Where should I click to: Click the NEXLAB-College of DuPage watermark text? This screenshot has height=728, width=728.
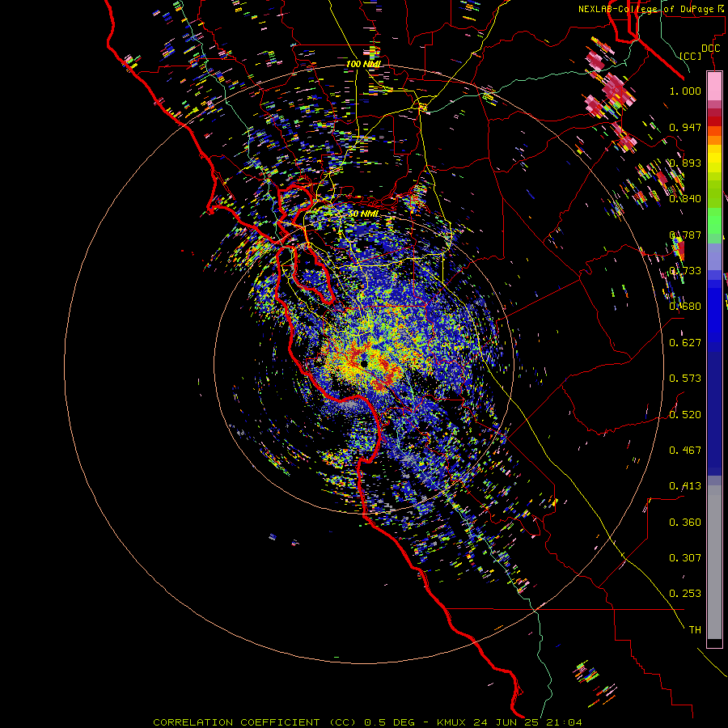[x=652, y=9]
